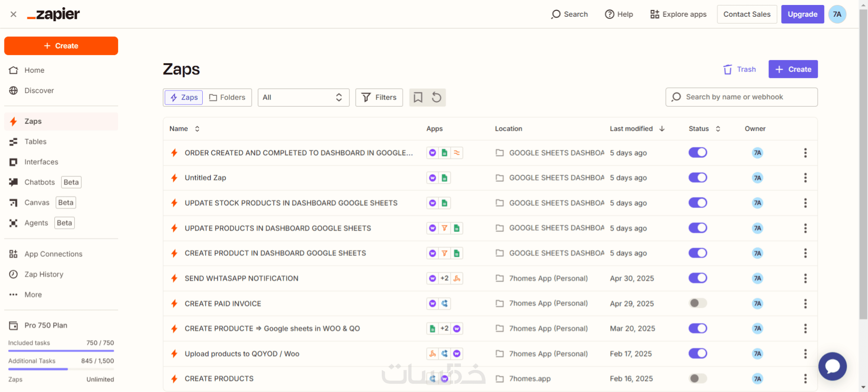Open Interfaces in the sidebar
The width and height of the screenshot is (868, 392).
point(61,162)
